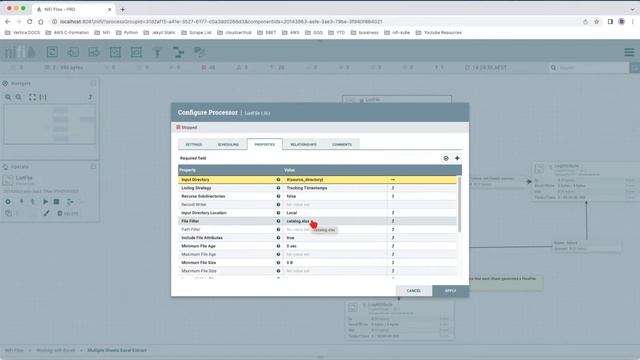Image resolution: width=640 pixels, height=360 pixels.
Task: Collapse the Navigate panel
Action: pos(93,83)
